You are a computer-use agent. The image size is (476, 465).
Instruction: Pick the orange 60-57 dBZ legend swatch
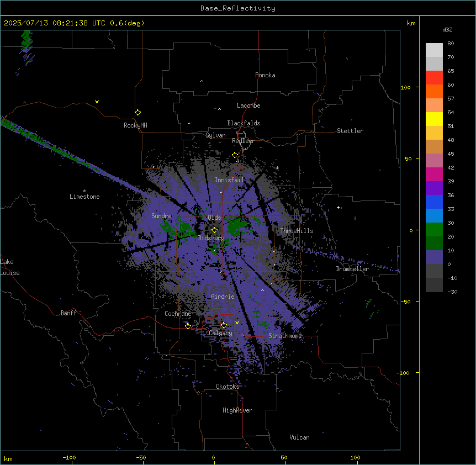434,91
